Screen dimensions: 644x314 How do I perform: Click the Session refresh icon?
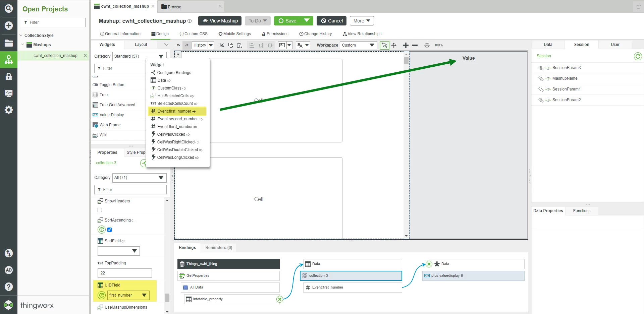click(x=638, y=56)
